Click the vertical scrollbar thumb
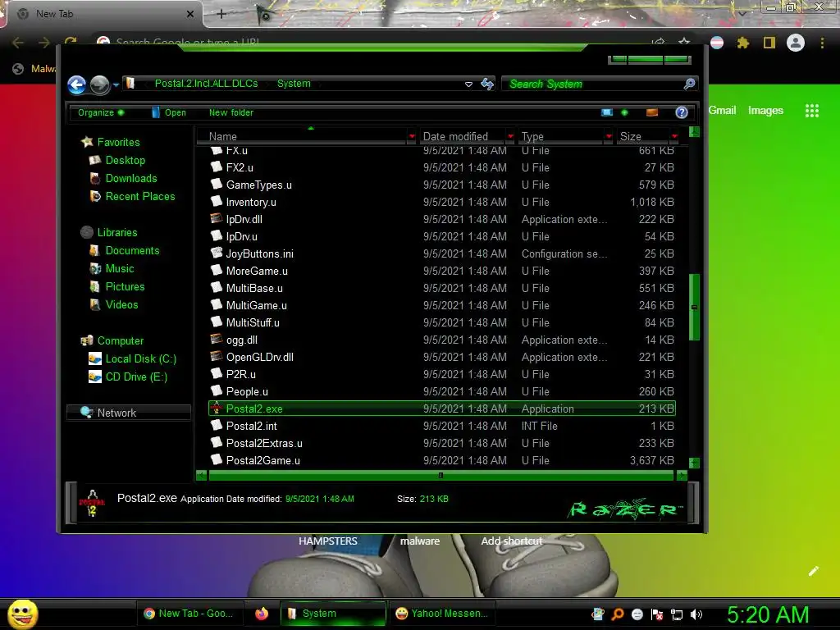 (x=694, y=307)
